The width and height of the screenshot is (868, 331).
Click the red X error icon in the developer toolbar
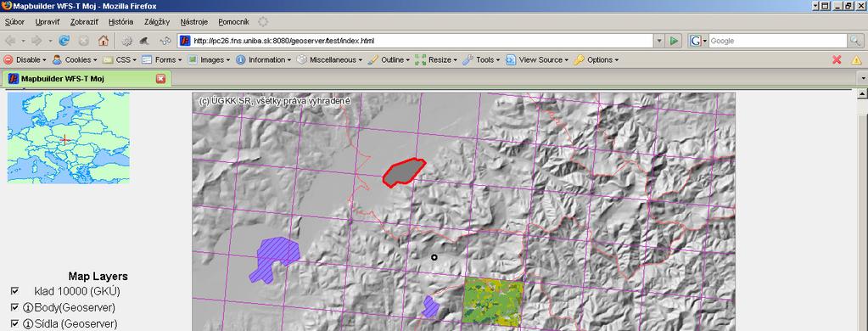[x=837, y=59]
